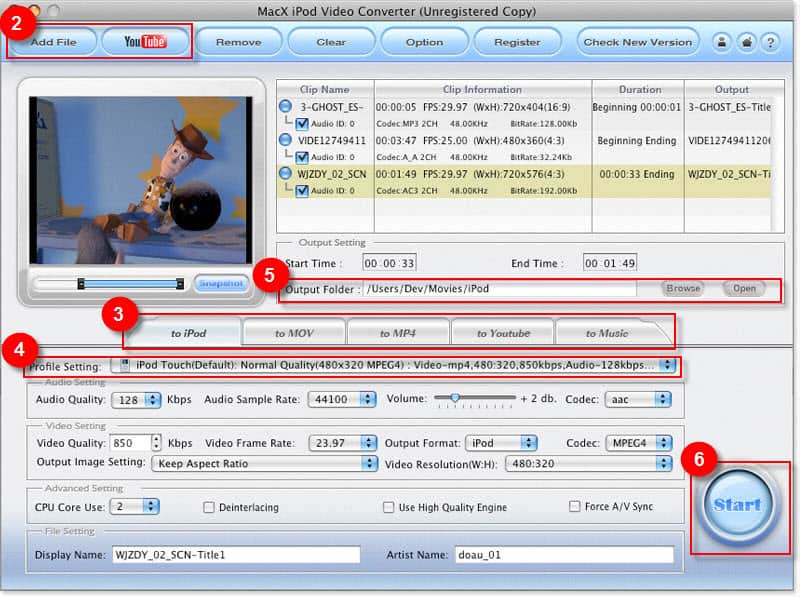The height and width of the screenshot is (597, 800).
Task: Click the 00:00:33 Ending duration cell
Action: tap(637, 174)
